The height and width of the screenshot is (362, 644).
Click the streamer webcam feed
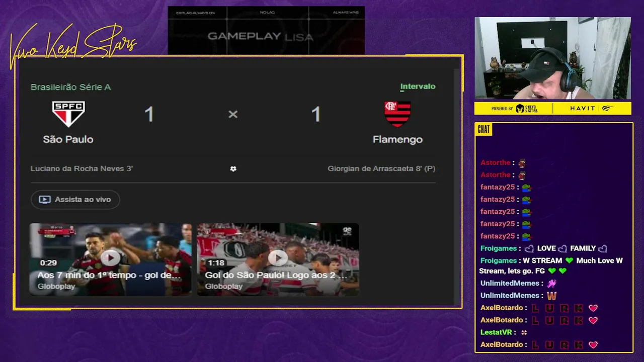coord(552,58)
